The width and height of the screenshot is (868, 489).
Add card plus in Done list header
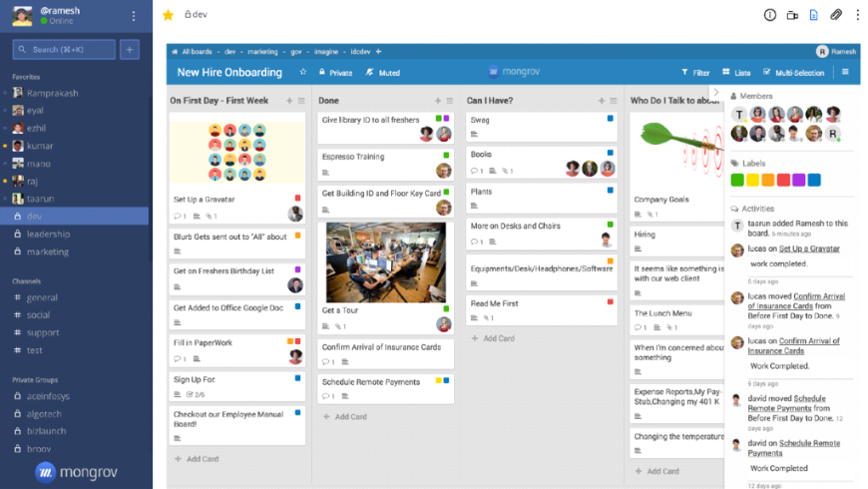coord(438,101)
